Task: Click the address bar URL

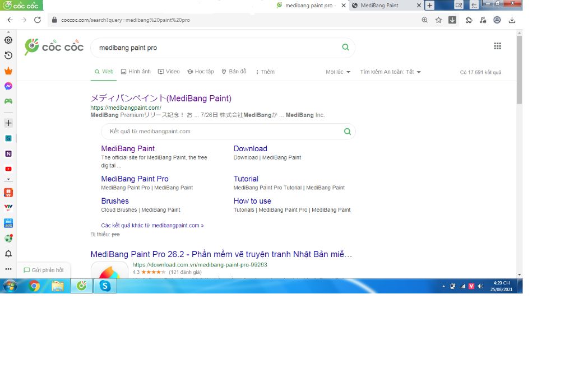Action: 126,20
